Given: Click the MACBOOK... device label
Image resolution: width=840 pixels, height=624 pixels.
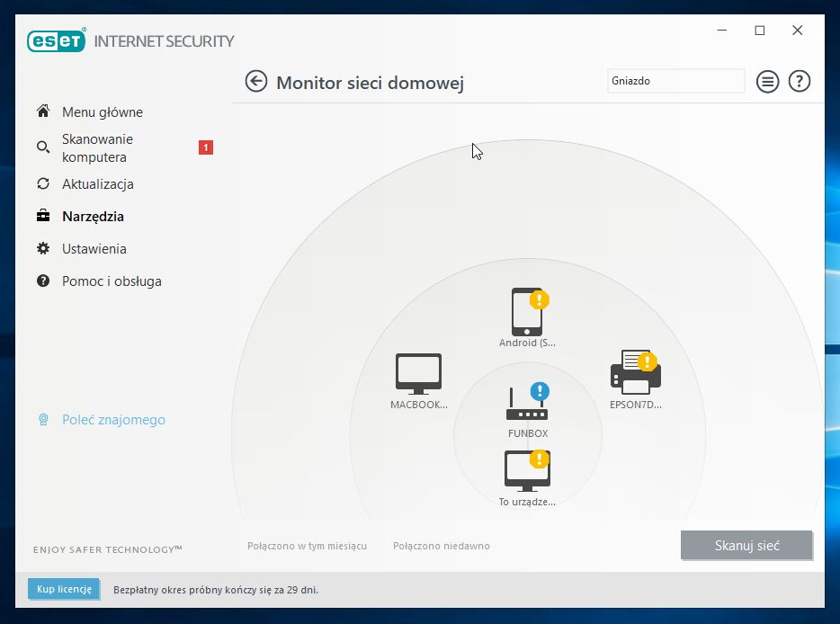Looking at the screenshot, I should click(419, 405).
